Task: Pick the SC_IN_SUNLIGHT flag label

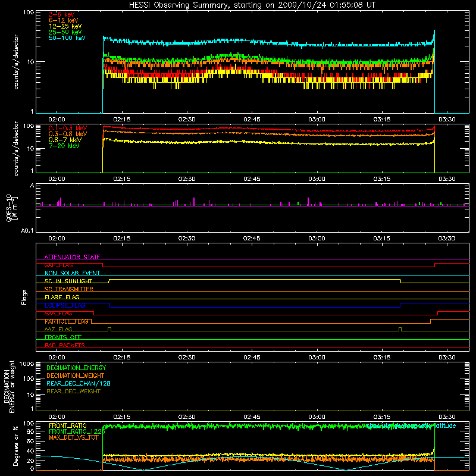Action: (x=68, y=281)
